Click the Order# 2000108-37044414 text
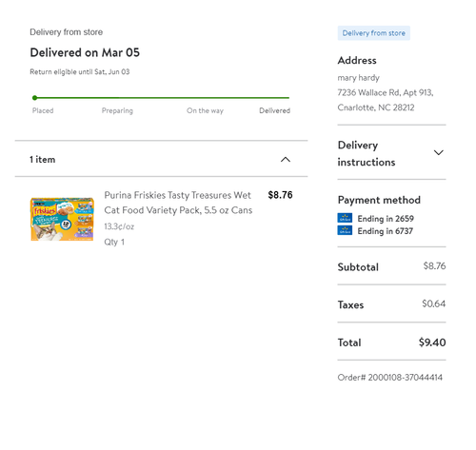The height and width of the screenshot is (450, 476). [x=389, y=378]
